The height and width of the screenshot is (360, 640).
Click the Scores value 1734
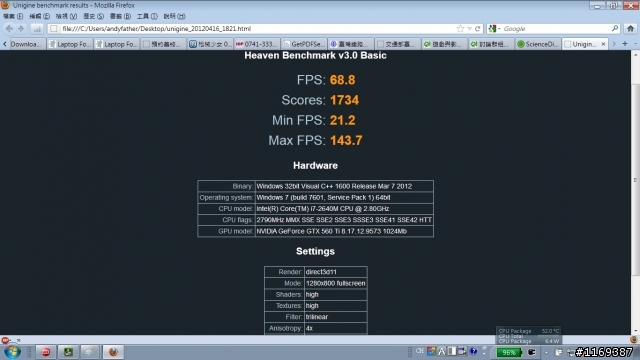tap(344, 100)
